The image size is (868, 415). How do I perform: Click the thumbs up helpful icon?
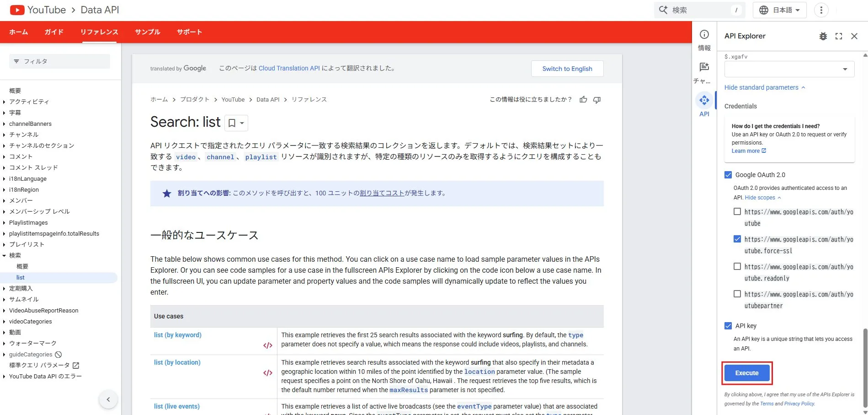click(583, 99)
